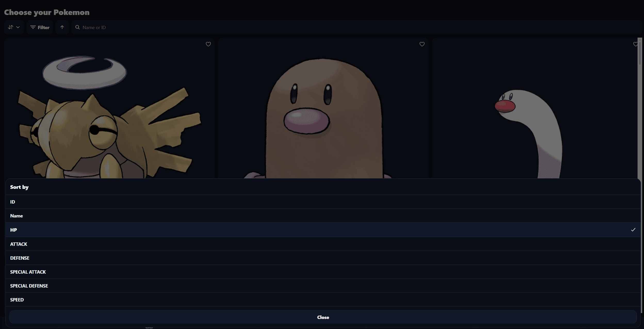Click the Sort by heading
The image size is (644, 329).
(19, 187)
